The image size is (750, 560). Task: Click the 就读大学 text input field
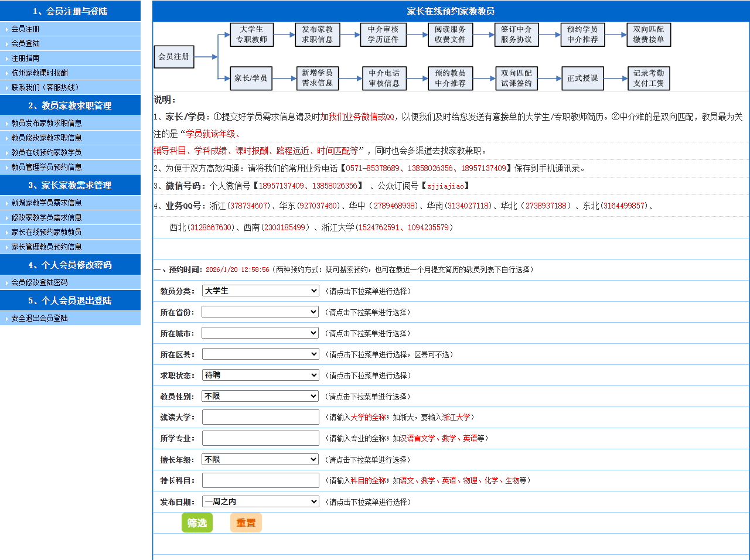tap(260, 417)
